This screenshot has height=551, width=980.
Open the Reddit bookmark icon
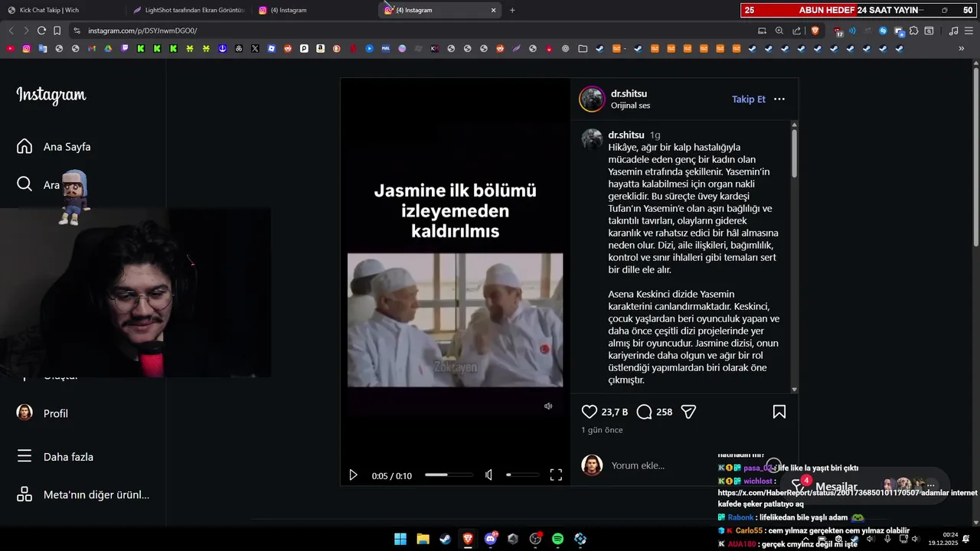pos(288,48)
